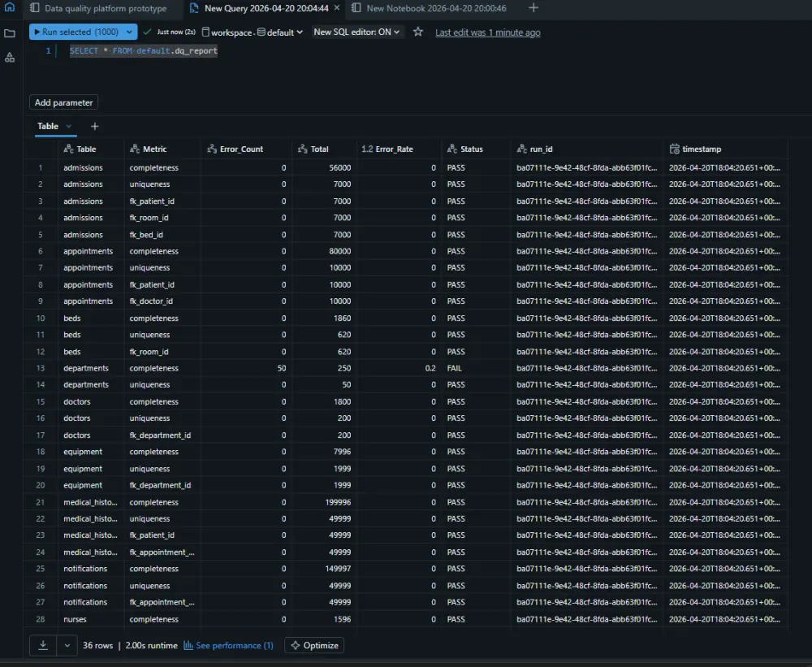Click the Total column type icon
The image size is (812, 667).
coord(302,149)
